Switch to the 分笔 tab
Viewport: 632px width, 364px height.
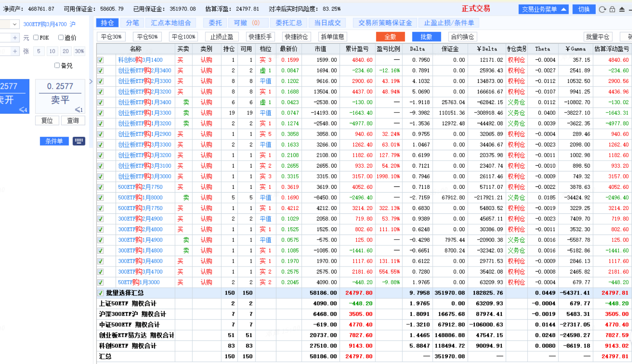[x=132, y=23]
